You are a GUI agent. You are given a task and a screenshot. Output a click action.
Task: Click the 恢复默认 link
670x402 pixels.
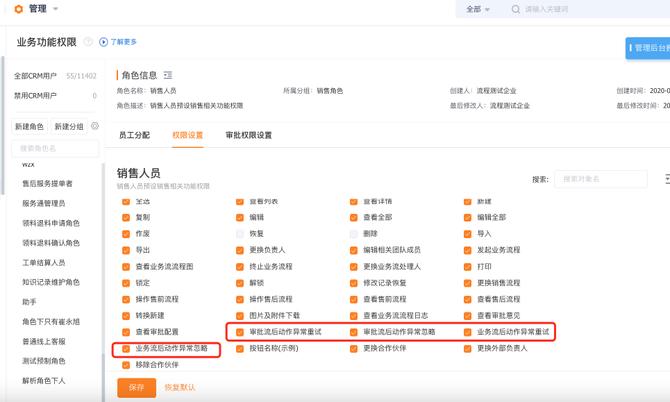click(180, 386)
